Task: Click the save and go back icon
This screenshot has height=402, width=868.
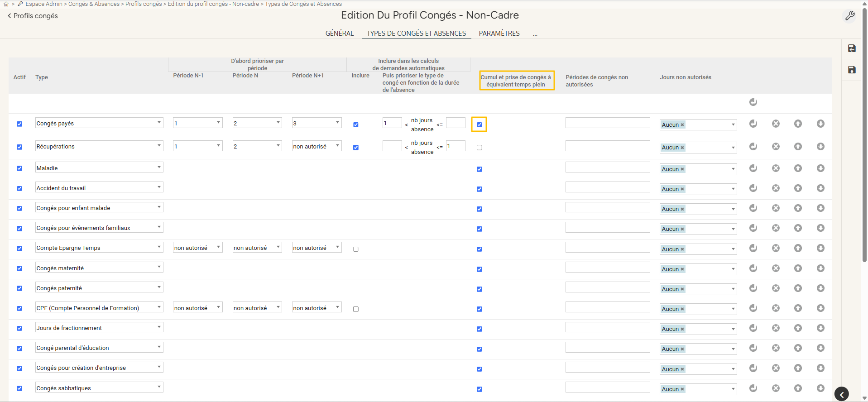Action: tap(851, 48)
